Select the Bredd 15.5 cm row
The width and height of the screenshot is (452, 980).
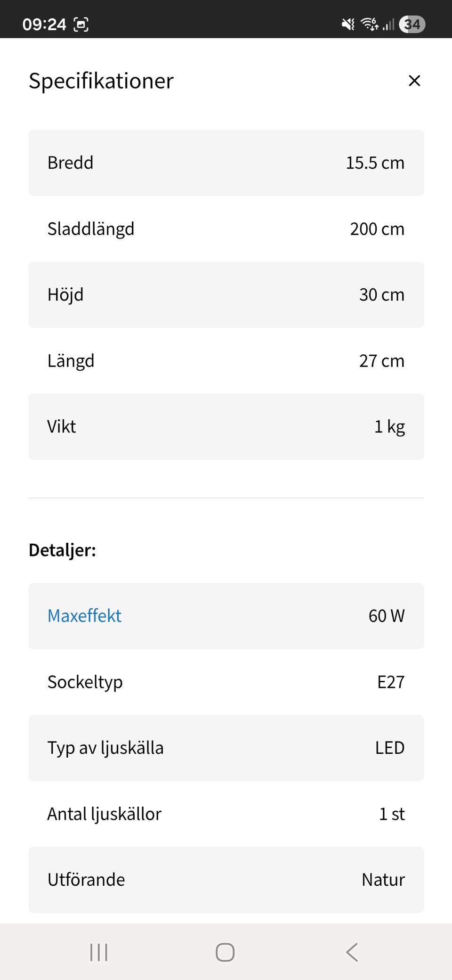click(226, 163)
